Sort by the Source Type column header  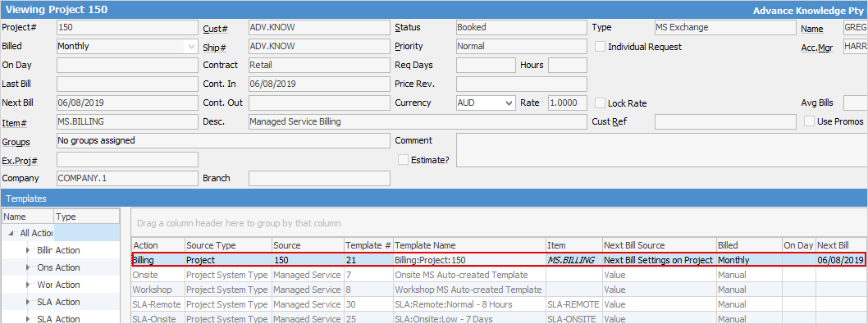[x=228, y=244]
